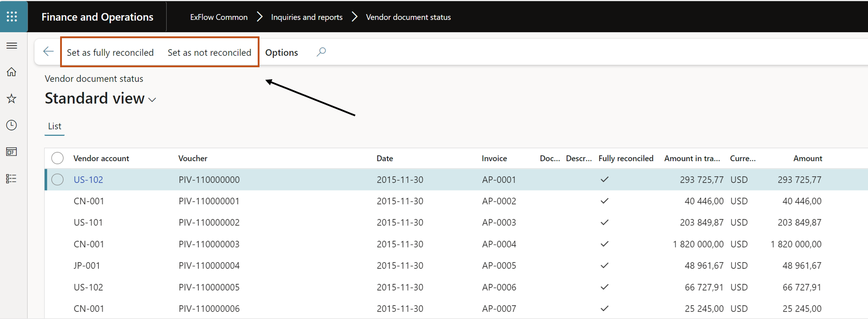Image resolution: width=868 pixels, height=319 pixels.
Task: Click Set as not reconciled
Action: click(x=209, y=53)
